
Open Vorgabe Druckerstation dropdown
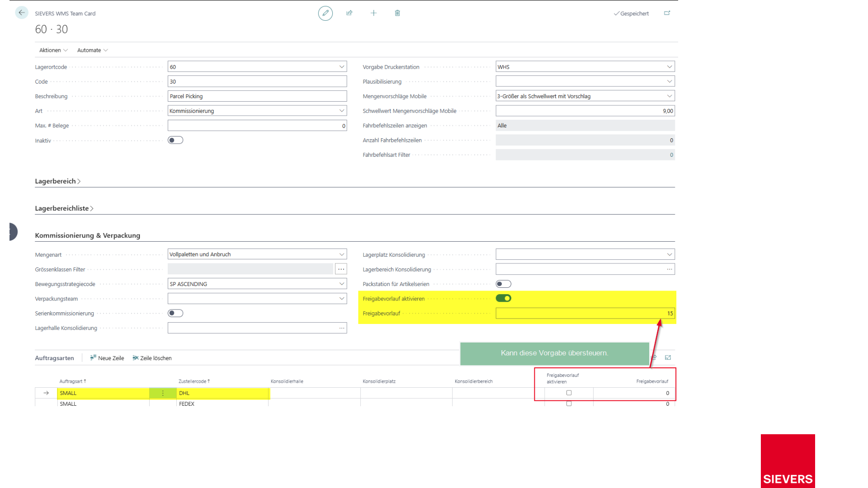coord(670,67)
